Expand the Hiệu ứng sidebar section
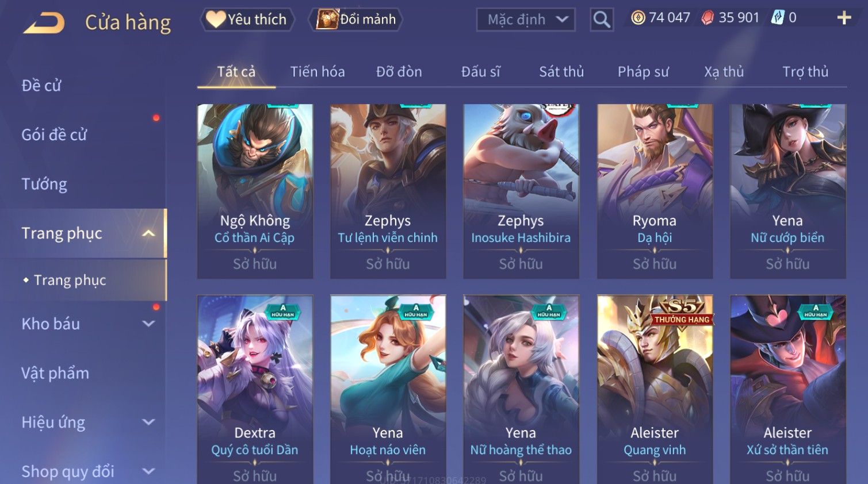Viewport: 868px width, 484px height. click(148, 422)
